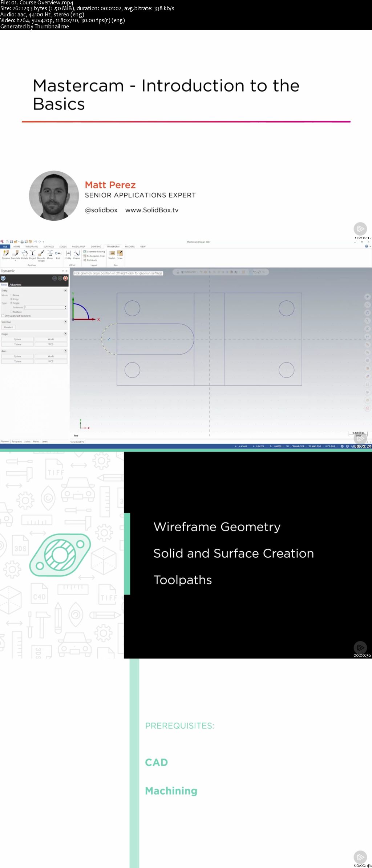This screenshot has height=868, width=372.
Task: Pin the Dynamic panel
Action: point(62,271)
